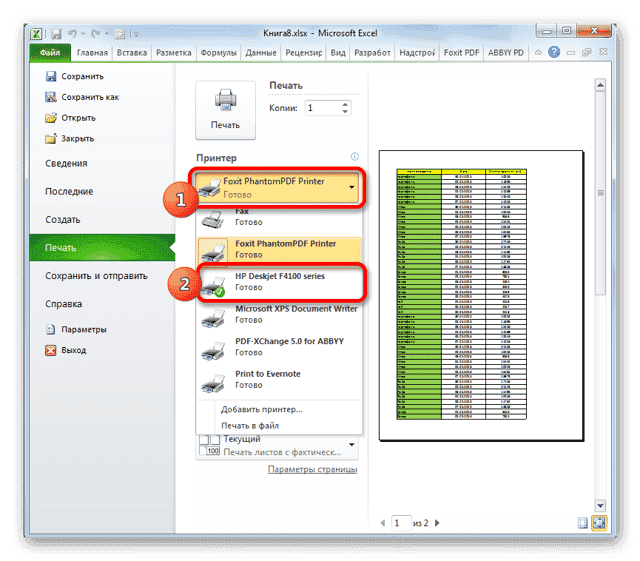Go to the previous preview page arrow
This screenshot has height=561, width=640.
click(x=382, y=523)
